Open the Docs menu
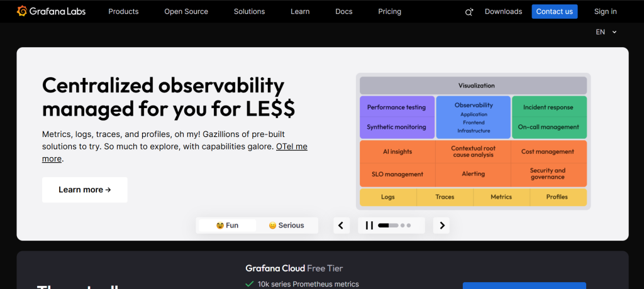The height and width of the screenshot is (289, 644). [344, 11]
